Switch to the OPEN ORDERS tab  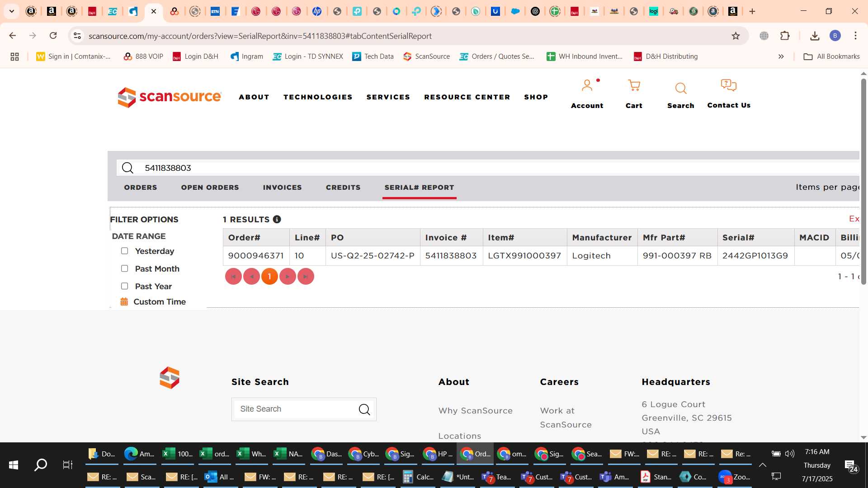click(210, 188)
